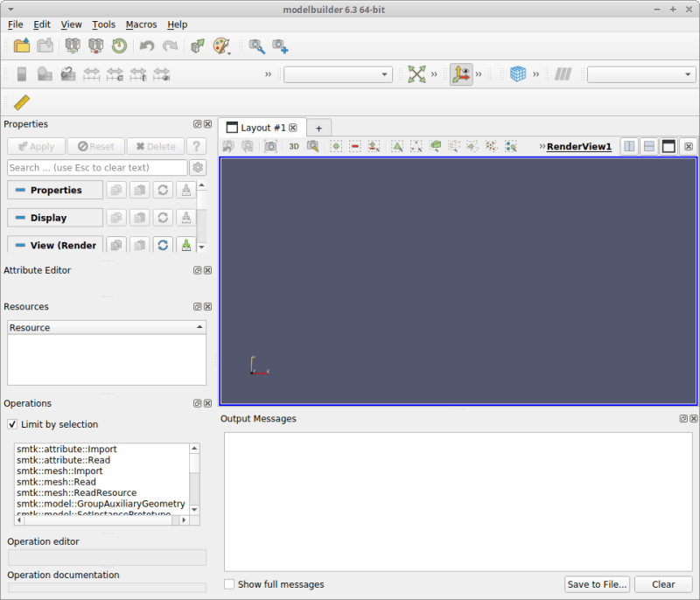Image resolution: width=700 pixels, height=600 pixels.
Task: Click the Delete button in Properties
Action: click(156, 146)
